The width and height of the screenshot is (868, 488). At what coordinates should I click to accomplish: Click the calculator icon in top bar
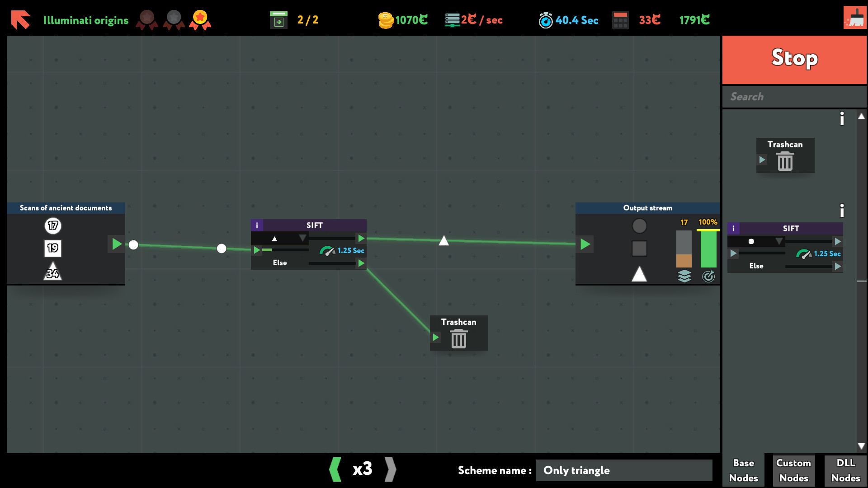[x=621, y=20]
